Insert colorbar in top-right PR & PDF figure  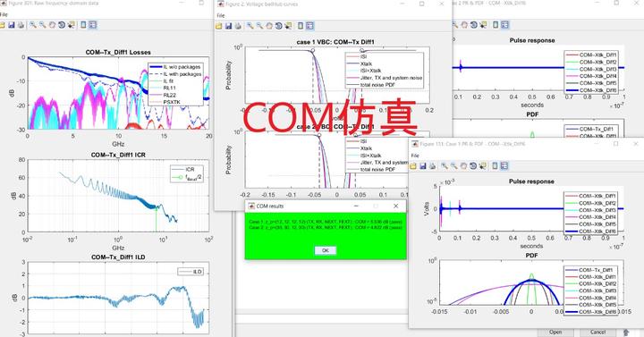coord(496,25)
